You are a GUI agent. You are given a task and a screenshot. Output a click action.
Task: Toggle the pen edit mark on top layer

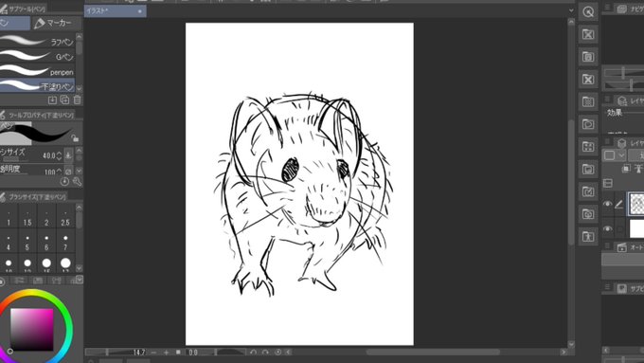tap(619, 204)
